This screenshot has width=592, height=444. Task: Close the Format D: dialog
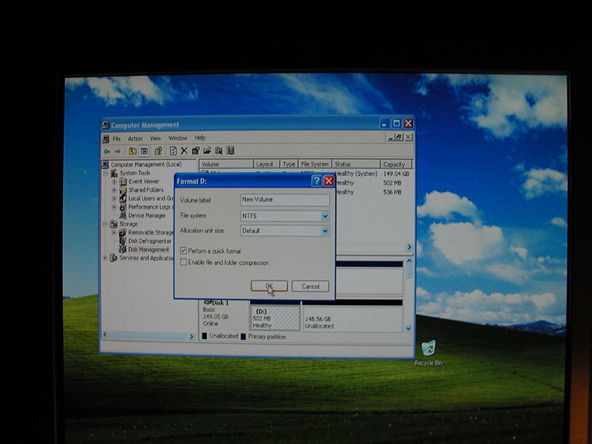click(329, 181)
